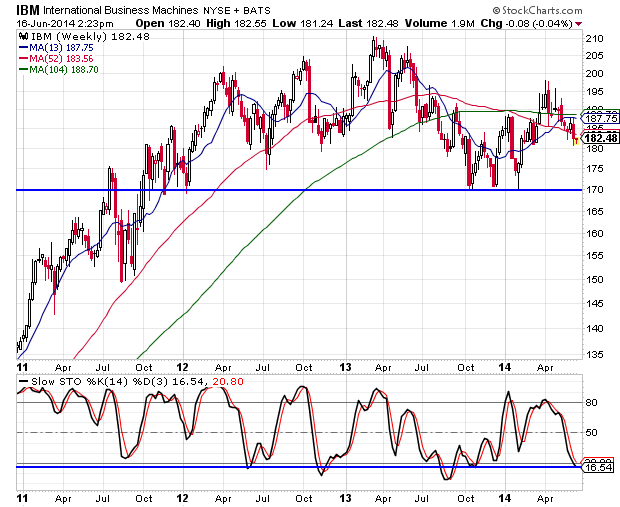Click the yellow last-candle highlight marker
Screen dimensions: 620x507
576,141
